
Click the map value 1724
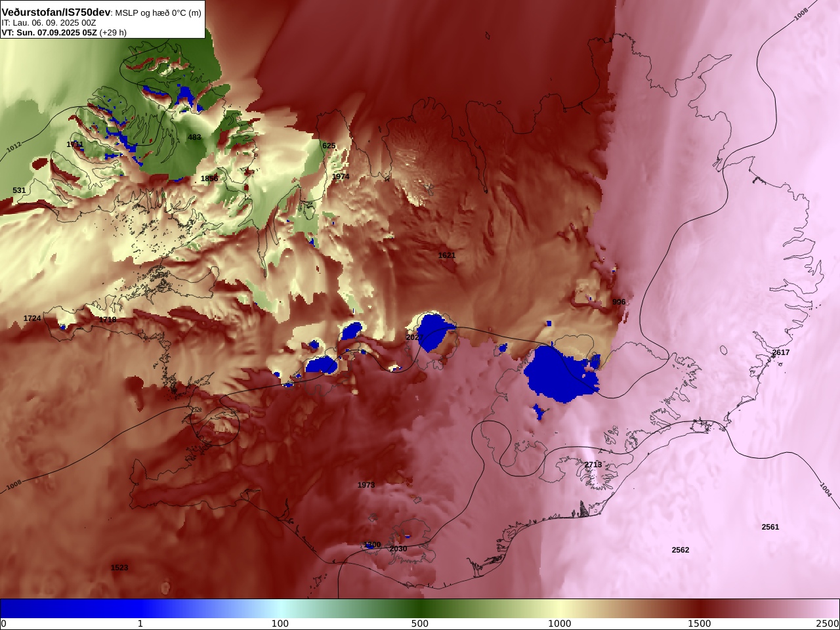(32, 318)
